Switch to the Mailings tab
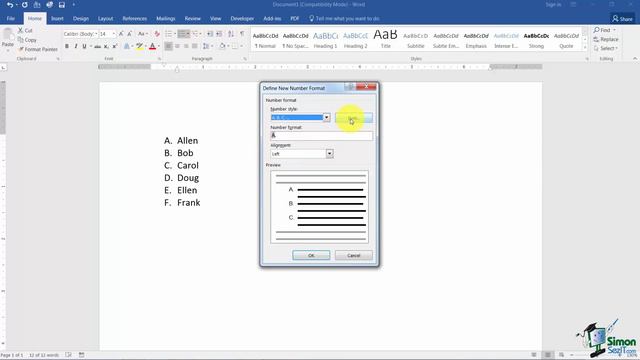 166,18
